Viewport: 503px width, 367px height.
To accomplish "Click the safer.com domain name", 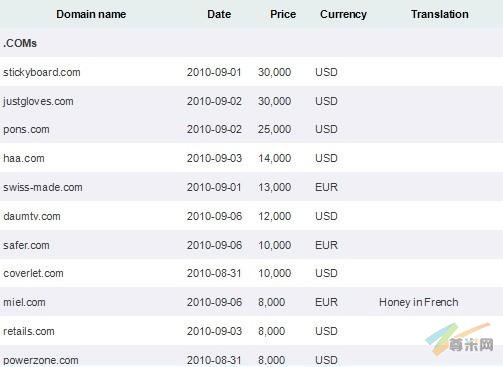I will (26, 245).
